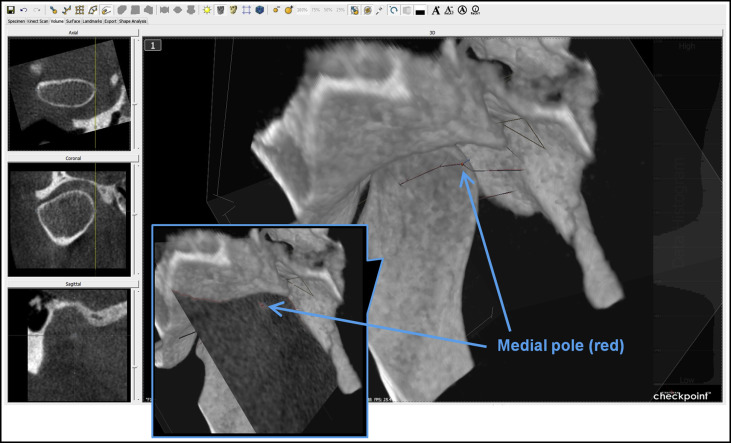Click the larger orange sphere icon
This screenshot has height=443, width=731.
click(289, 10)
